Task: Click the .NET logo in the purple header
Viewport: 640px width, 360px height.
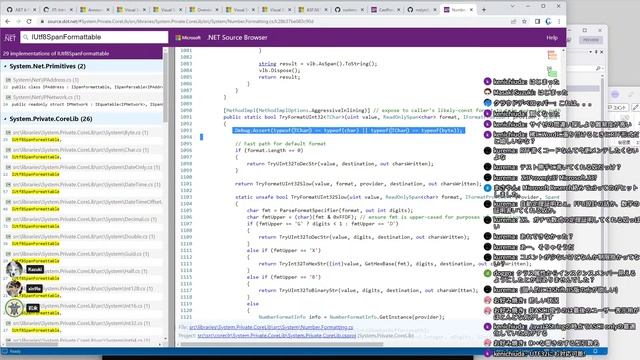Action: pyautogui.click(x=10, y=38)
